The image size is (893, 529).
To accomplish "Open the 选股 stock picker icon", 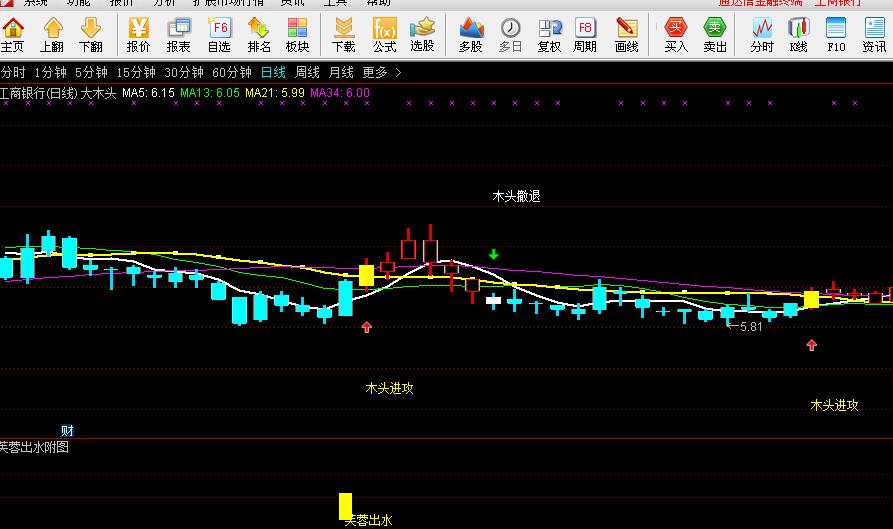I will 422,35.
